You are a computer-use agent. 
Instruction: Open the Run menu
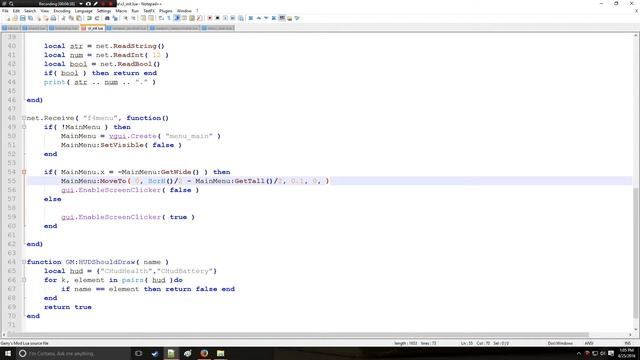(x=135, y=11)
